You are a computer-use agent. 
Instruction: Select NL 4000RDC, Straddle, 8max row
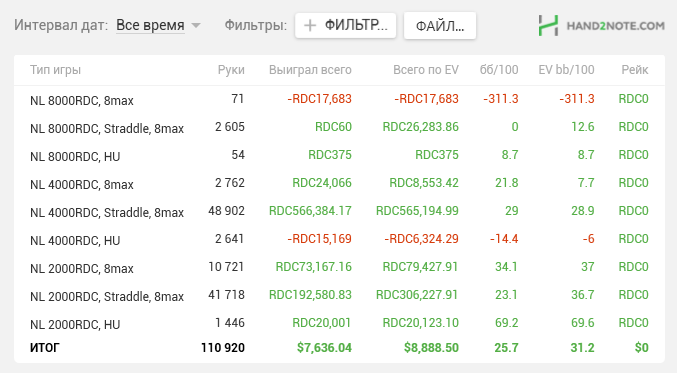[x=339, y=211]
